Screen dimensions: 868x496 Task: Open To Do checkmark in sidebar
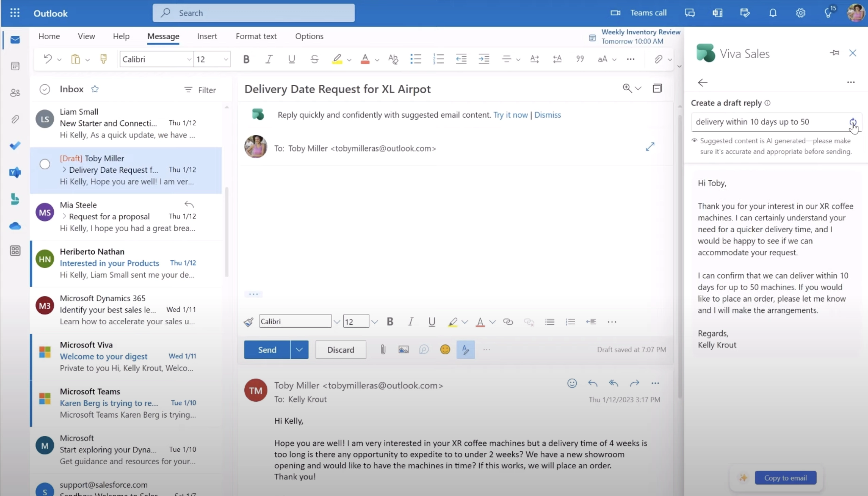pyautogui.click(x=15, y=146)
